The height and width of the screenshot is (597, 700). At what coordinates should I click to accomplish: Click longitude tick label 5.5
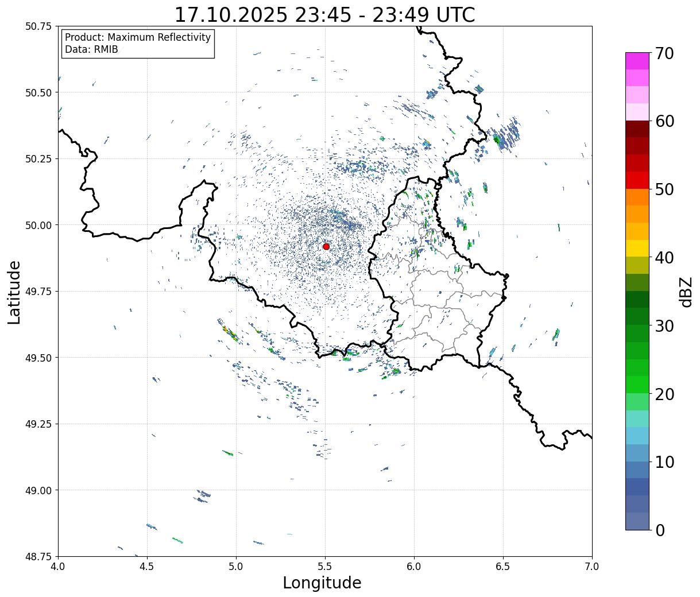coord(325,567)
